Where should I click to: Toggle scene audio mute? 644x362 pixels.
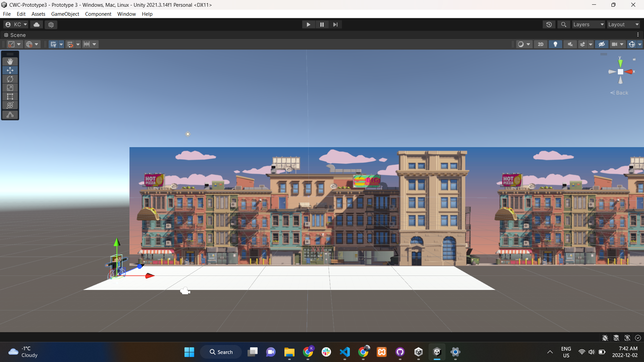570,44
